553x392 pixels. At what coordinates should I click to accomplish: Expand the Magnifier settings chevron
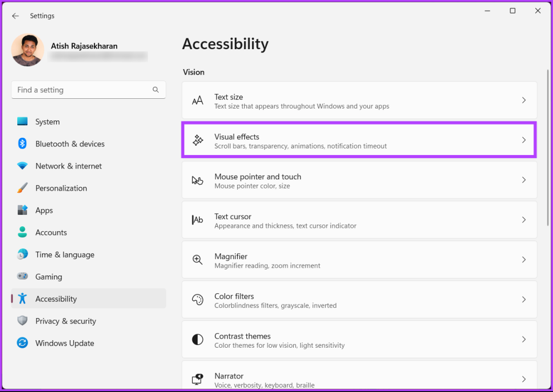point(523,259)
